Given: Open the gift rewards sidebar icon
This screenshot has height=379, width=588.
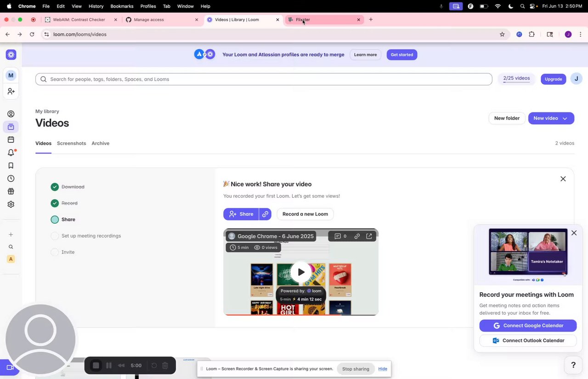Looking at the screenshot, I should click(x=11, y=191).
